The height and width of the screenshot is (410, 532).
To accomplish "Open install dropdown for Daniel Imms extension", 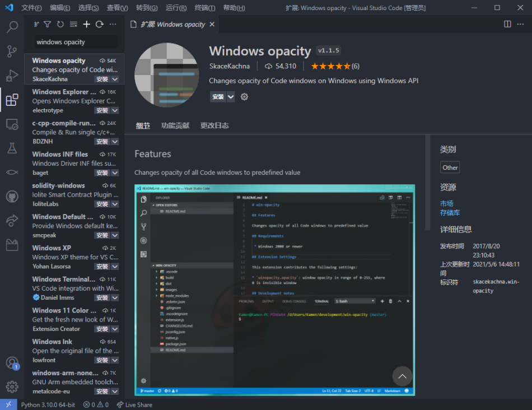I will tap(115, 298).
